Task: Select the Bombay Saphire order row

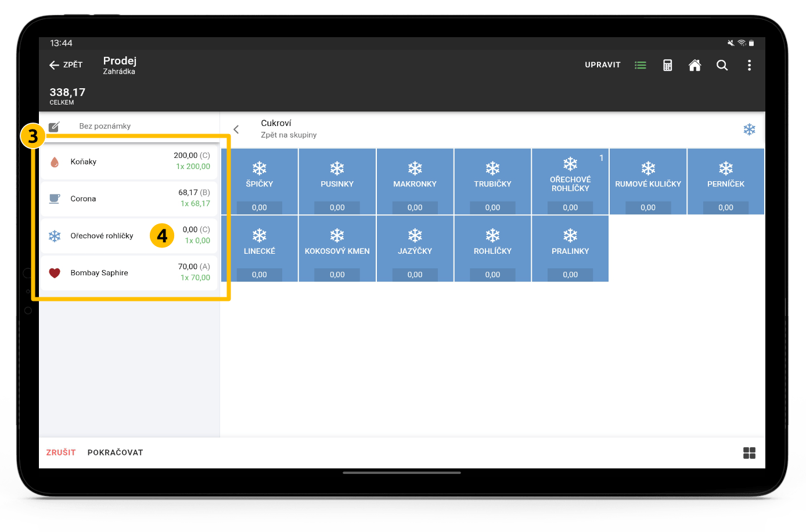Action: (129, 273)
